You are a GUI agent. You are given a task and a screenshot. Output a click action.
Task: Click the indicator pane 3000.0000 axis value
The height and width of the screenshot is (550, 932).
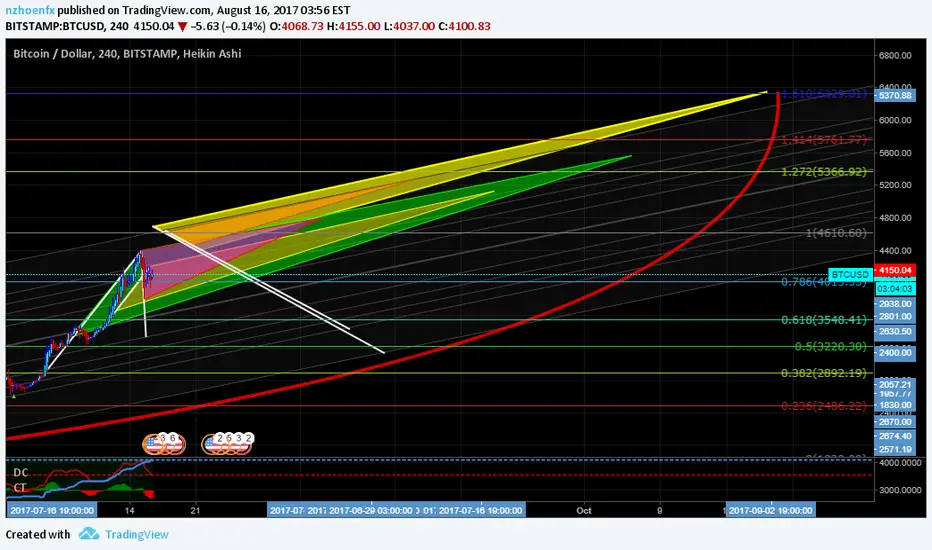(x=899, y=490)
